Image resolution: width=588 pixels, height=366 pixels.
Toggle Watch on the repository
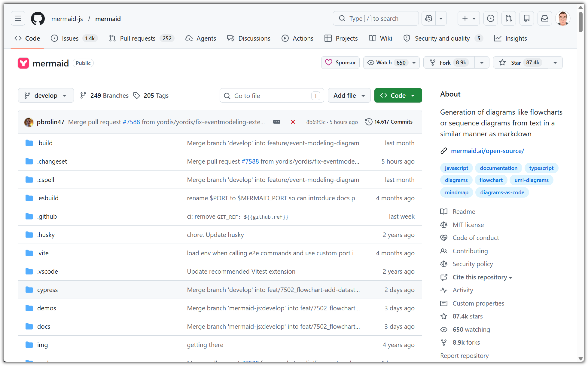[387, 63]
